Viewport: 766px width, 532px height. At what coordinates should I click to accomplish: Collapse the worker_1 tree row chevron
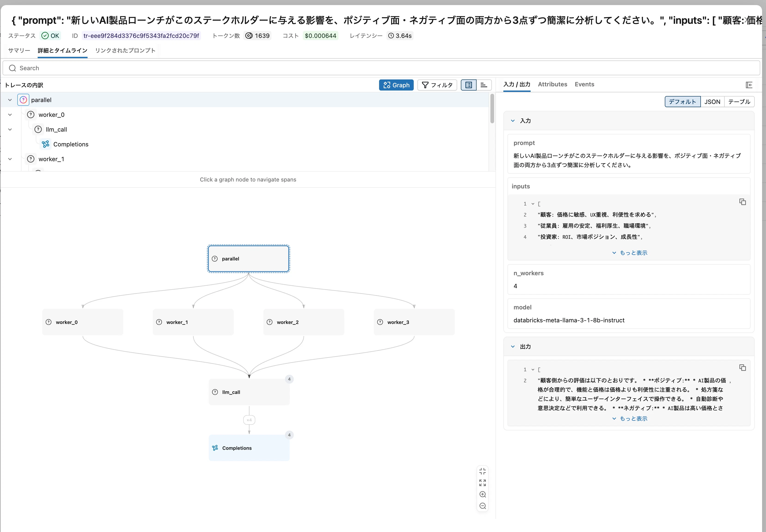tap(10, 159)
